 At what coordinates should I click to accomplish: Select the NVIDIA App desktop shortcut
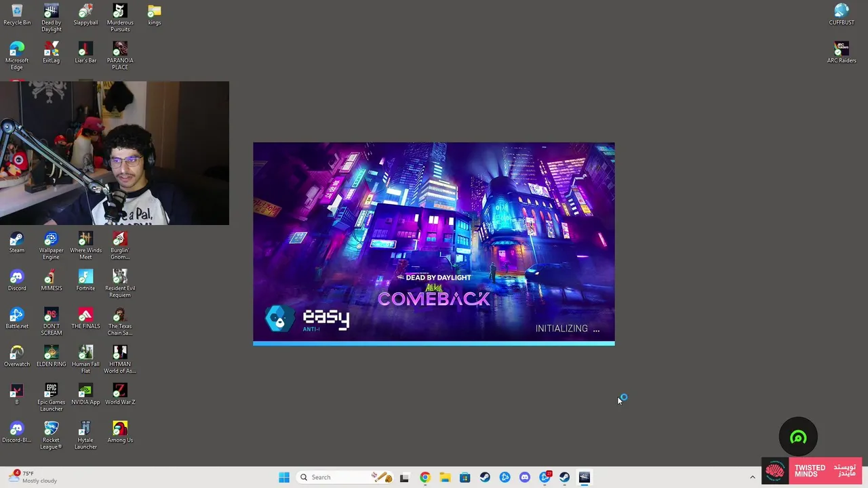[85, 394]
